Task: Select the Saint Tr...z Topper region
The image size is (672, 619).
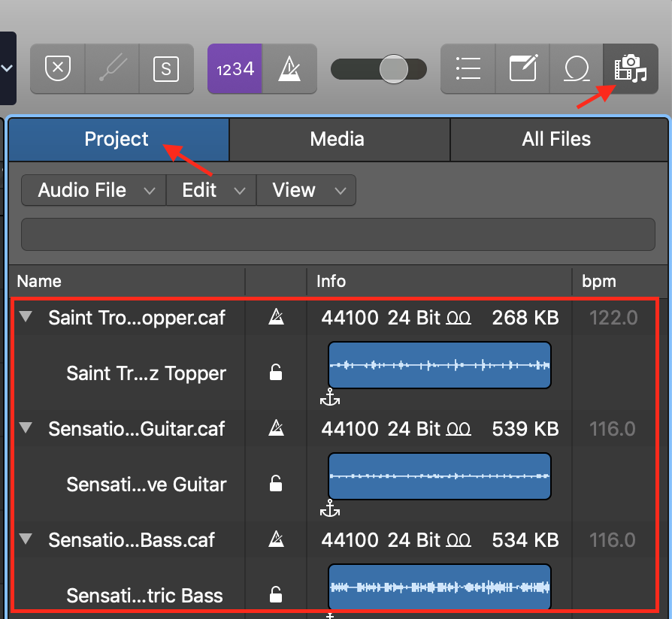Action: 146,373
